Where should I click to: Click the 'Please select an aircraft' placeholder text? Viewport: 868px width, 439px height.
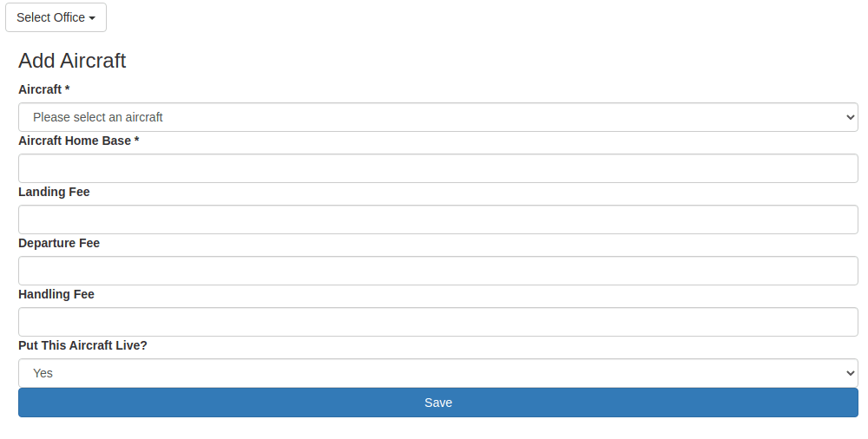98,117
